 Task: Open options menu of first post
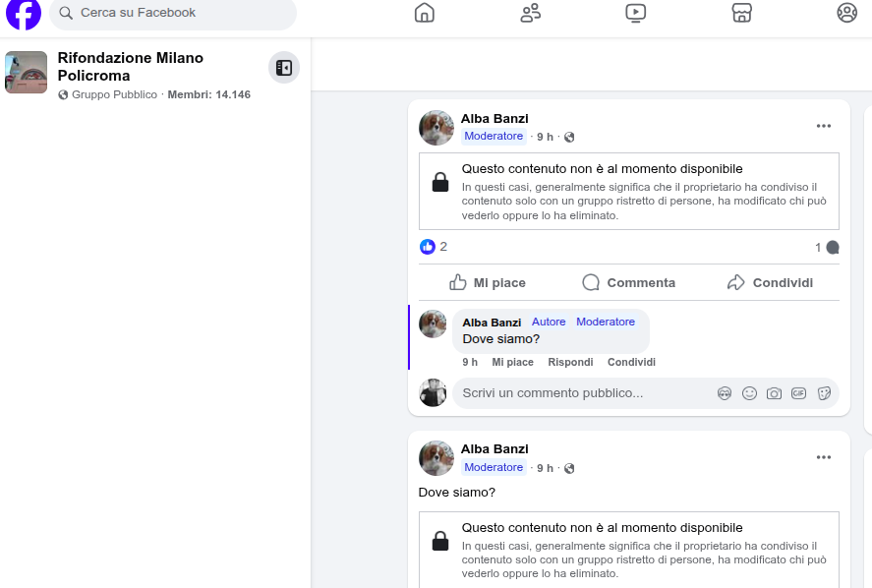point(824,126)
